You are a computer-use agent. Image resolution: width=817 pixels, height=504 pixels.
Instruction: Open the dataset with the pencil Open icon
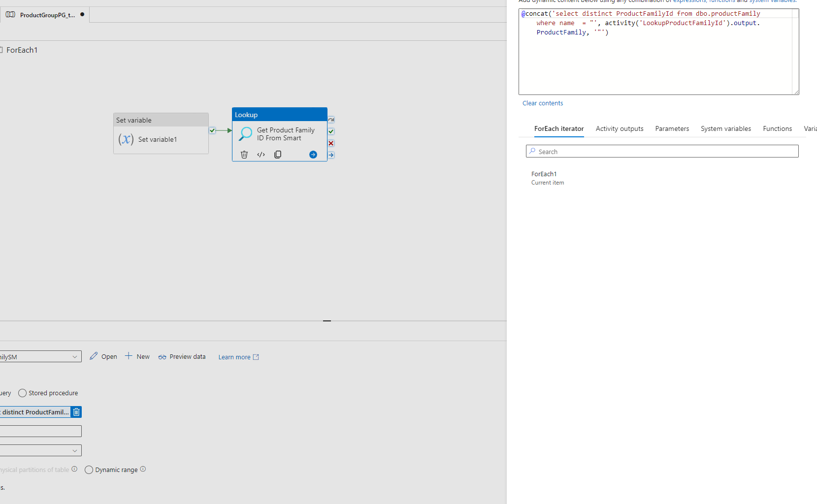[103, 356]
